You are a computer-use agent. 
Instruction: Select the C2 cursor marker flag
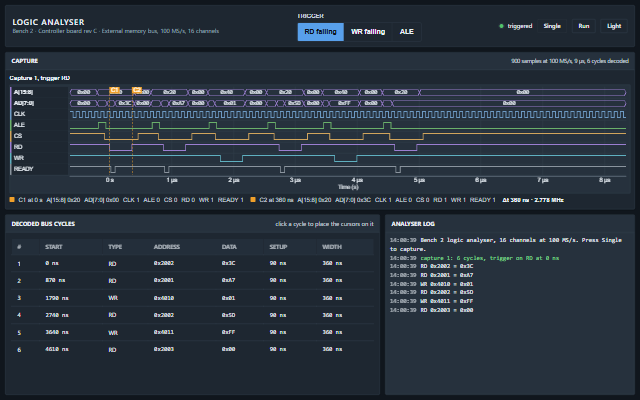137,90
